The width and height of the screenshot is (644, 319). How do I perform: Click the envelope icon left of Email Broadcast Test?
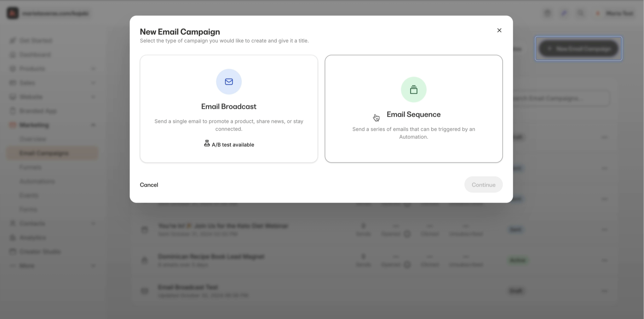pos(145,291)
